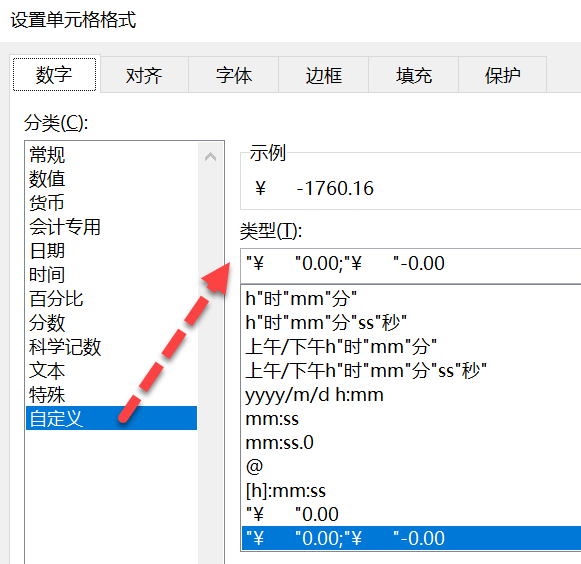Select 会计专用 category
This screenshot has height=564, width=581.
coord(111,227)
